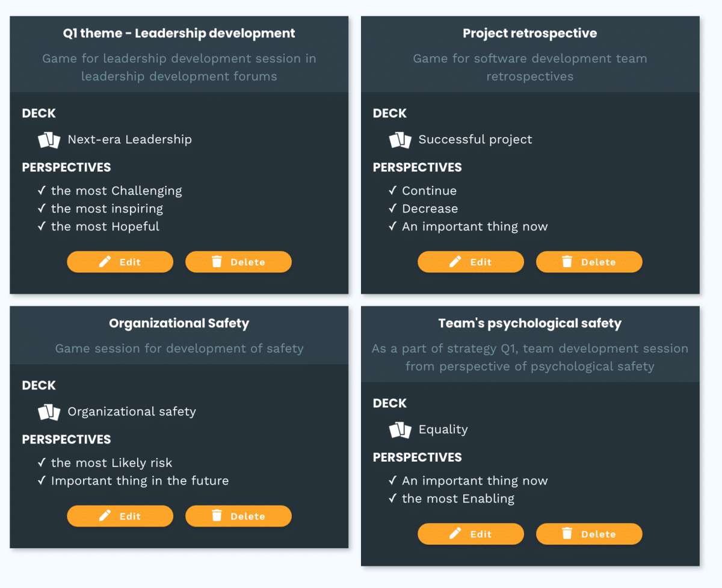Select the Continue perspective in Project retrospective

(x=429, y=191)
